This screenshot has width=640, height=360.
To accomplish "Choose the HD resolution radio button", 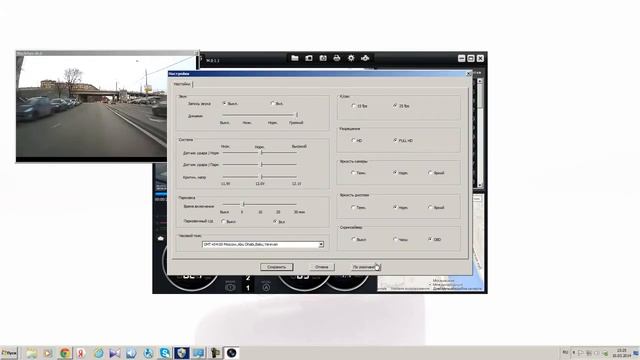I will point(353,140).
